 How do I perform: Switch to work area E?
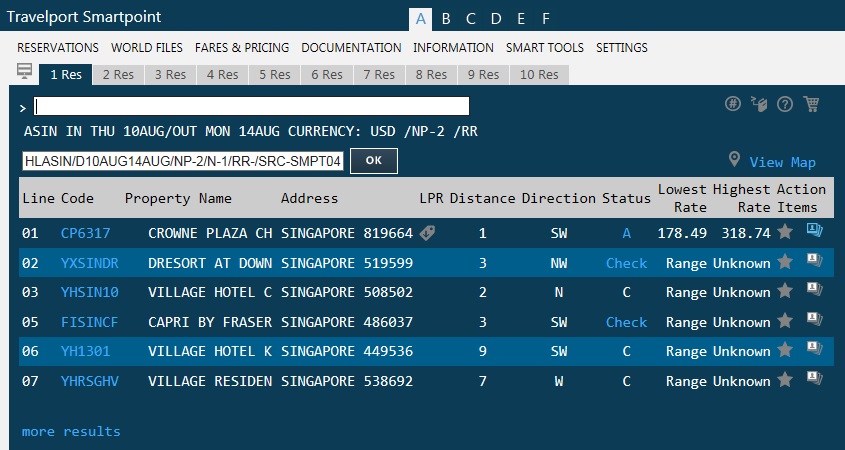point(521,19)
